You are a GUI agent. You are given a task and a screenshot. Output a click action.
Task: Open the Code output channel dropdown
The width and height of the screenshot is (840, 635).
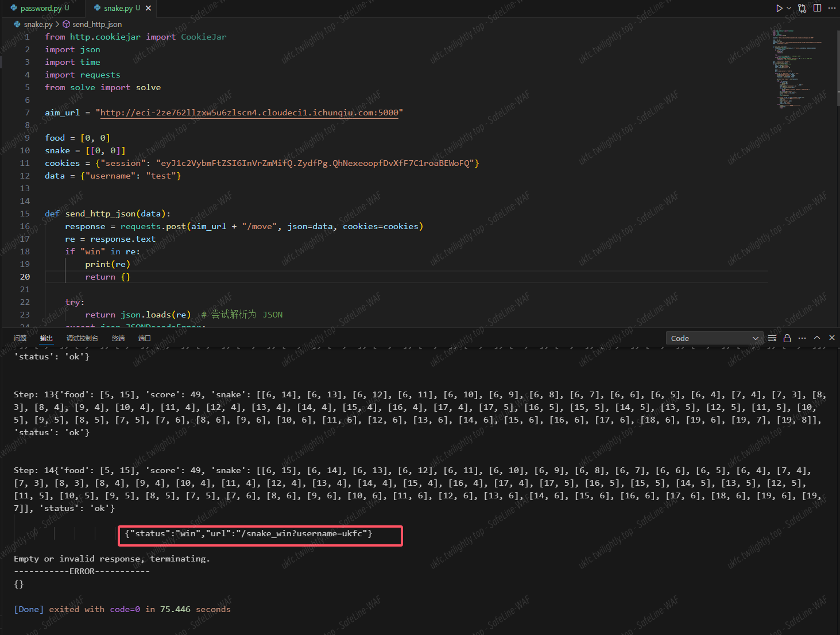tap(714, 338)
